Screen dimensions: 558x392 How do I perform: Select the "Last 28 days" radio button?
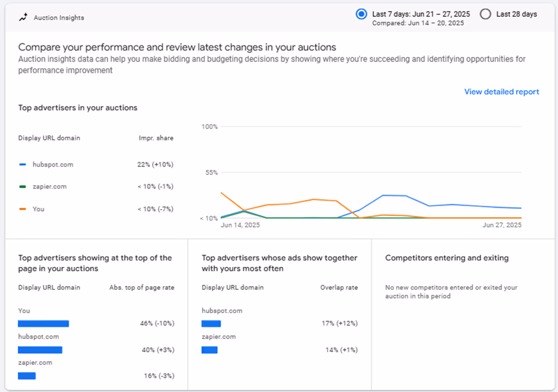[485, 14]
